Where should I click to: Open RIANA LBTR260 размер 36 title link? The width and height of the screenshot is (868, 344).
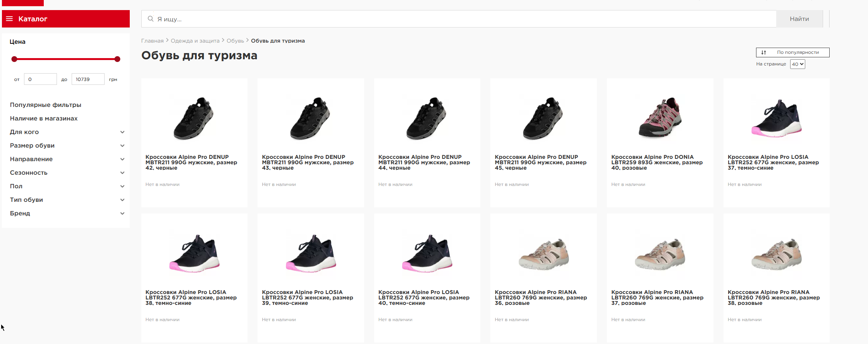(541, 298)
